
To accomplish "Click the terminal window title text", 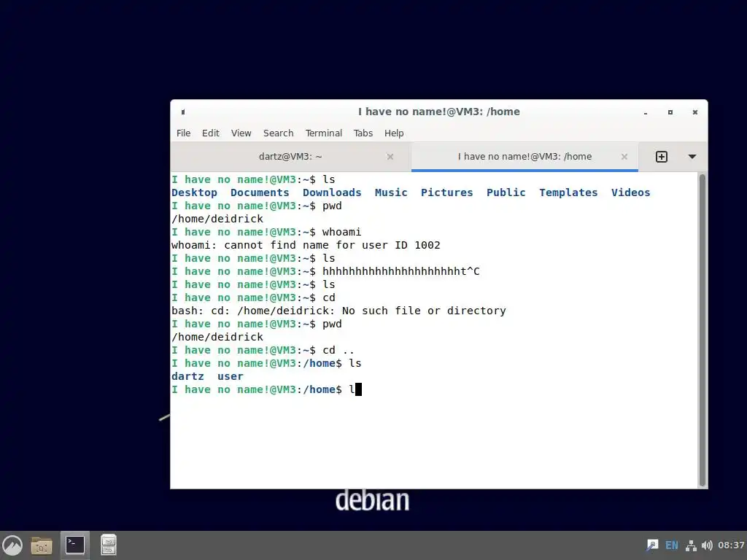I will (438, 112).
